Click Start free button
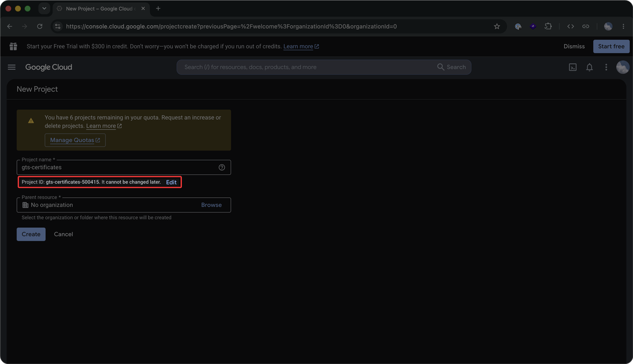Screen dimensions: 633x364 coord(611,47)
